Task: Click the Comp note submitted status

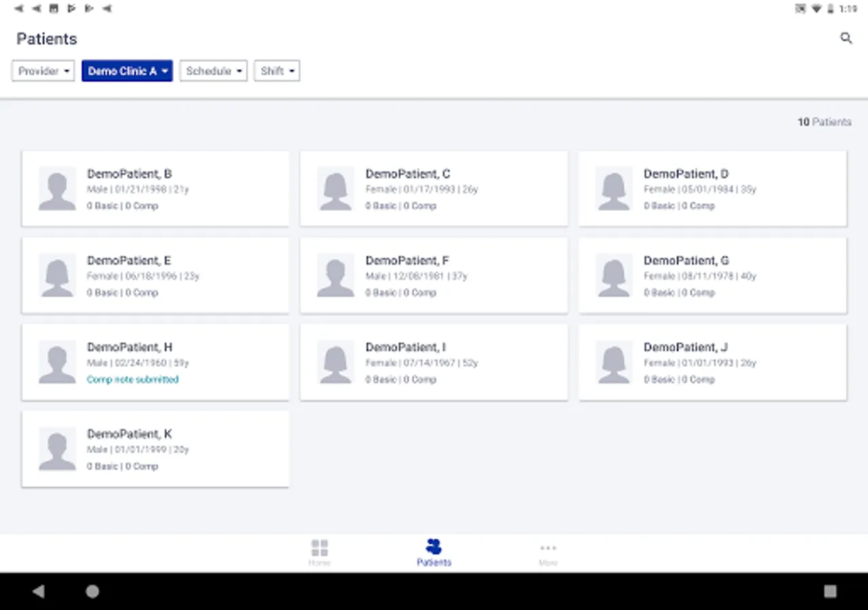Action: click(133, 380)
